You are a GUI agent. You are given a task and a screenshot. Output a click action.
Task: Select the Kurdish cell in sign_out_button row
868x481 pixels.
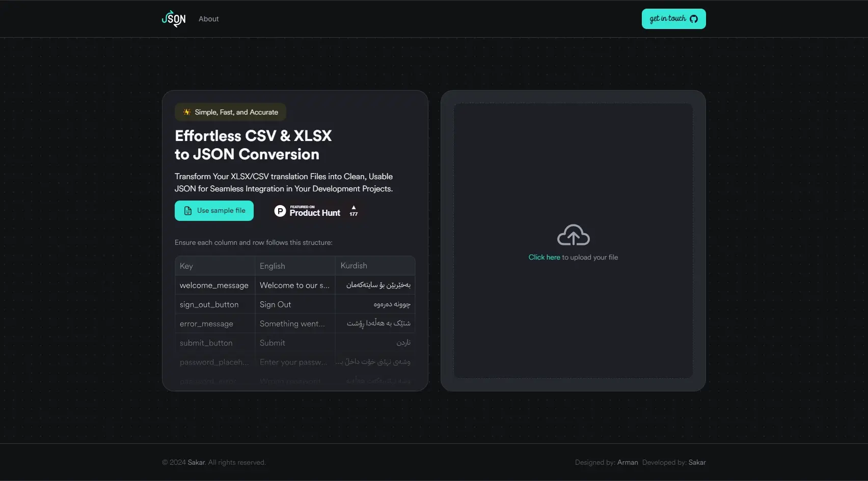(x=375, y=304)
